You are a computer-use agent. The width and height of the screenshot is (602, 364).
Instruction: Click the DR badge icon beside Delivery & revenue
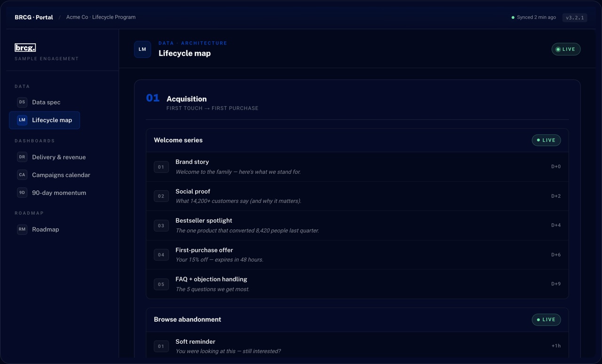coord(22,157)
